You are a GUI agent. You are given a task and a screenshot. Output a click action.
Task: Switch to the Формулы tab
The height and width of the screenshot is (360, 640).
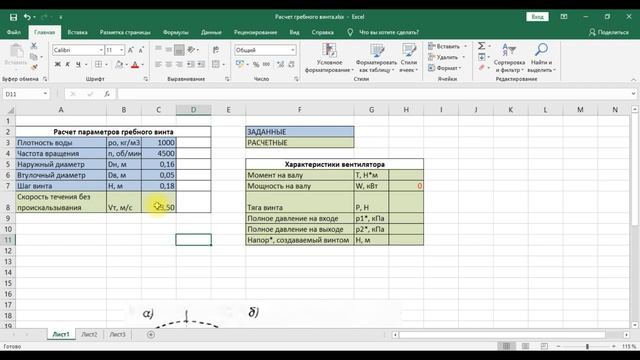(x=176, y=32)
